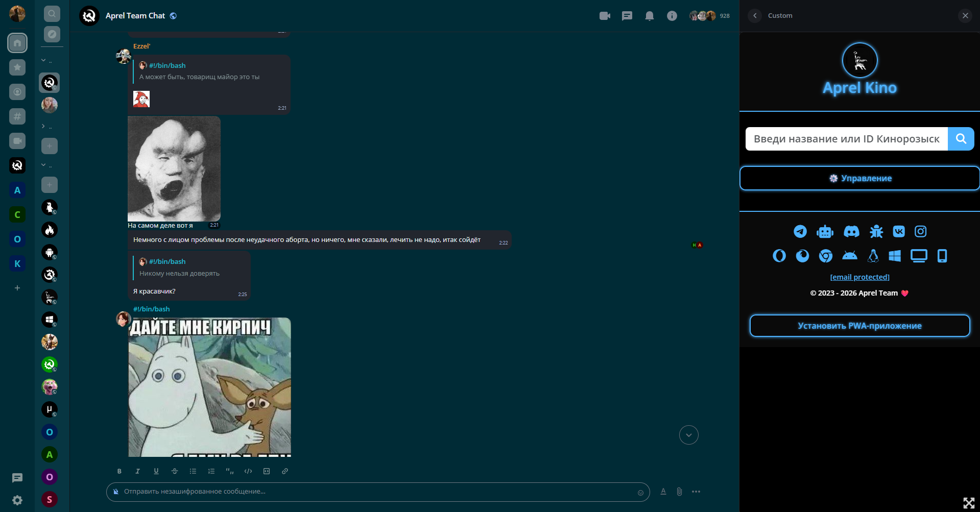Start a video call in Aprel Team Chat

[605, 16]
